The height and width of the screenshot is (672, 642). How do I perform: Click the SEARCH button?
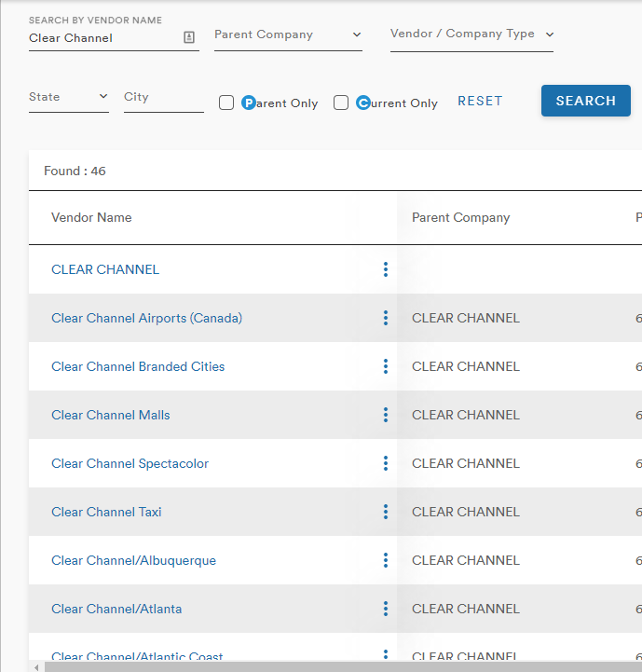coord(586,101)
